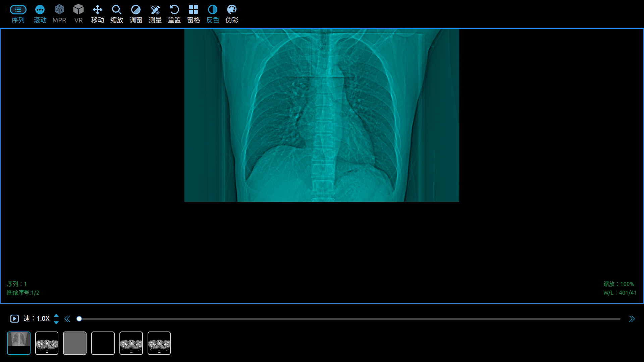Decrease playback speed with the down stepper
The image size is (644, 362).
coord(56,322)
